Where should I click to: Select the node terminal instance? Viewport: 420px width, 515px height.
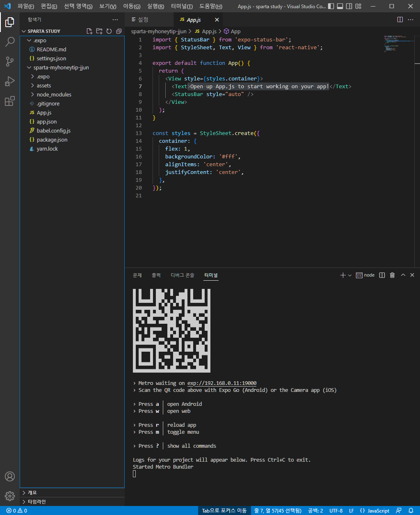point(365,275)
